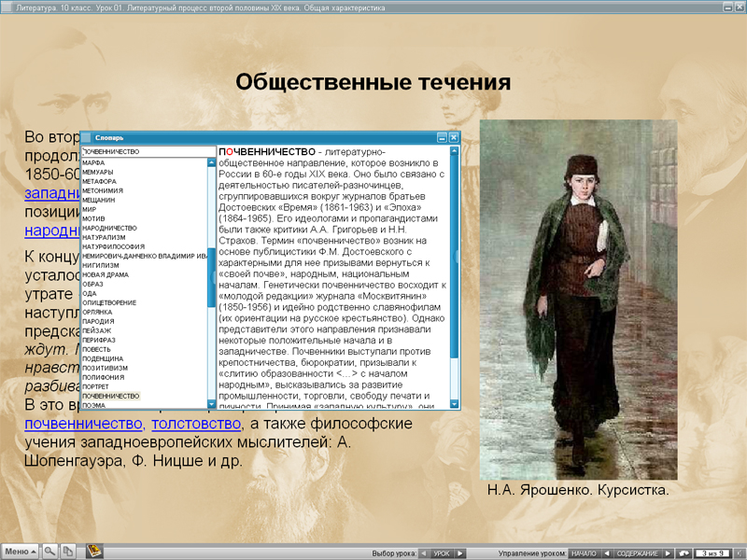Click the right arrow beside УРОК

click(x=458, y=551)
